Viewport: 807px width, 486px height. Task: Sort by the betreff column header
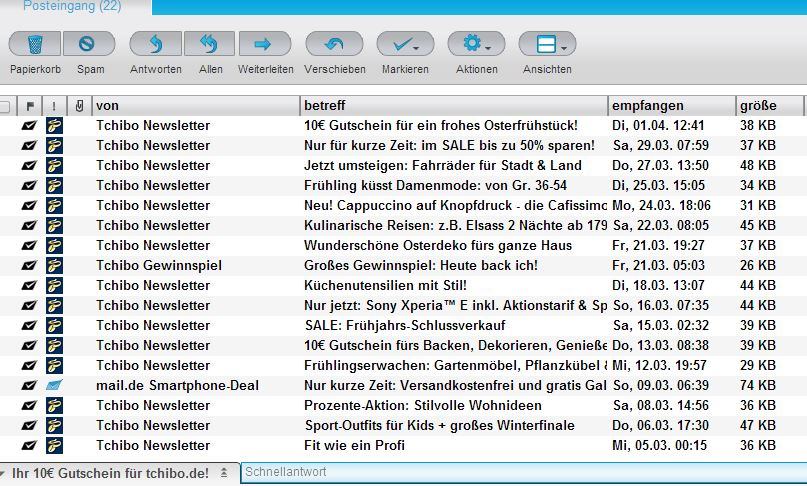pyautogui.click(x=454, y=106)
